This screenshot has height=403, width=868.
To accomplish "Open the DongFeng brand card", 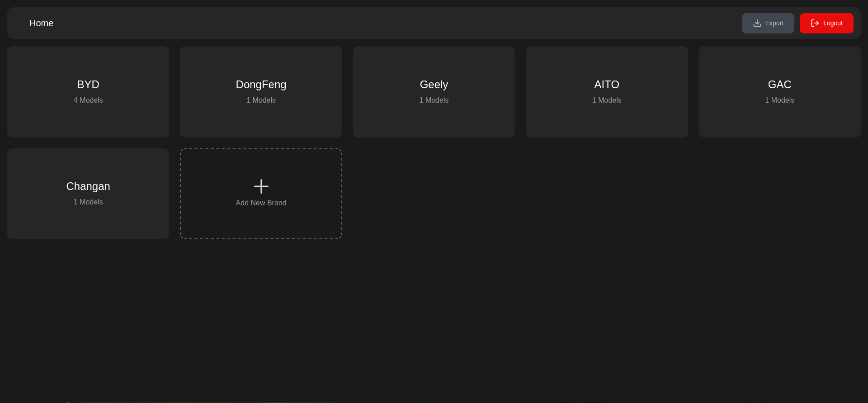I will click(x=261, y=92).
